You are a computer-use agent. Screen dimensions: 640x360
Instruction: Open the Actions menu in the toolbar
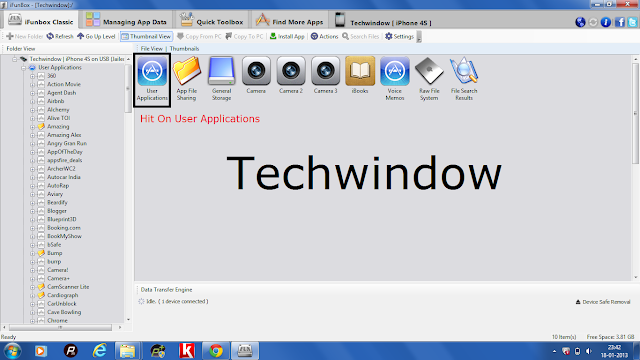324,36
